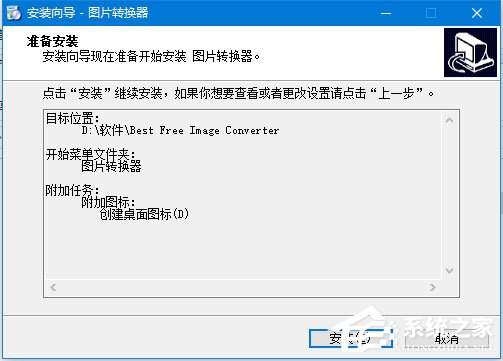
Task: Click the window title 安装向导 - 图片转换器
Action: (x=88, y=13)
